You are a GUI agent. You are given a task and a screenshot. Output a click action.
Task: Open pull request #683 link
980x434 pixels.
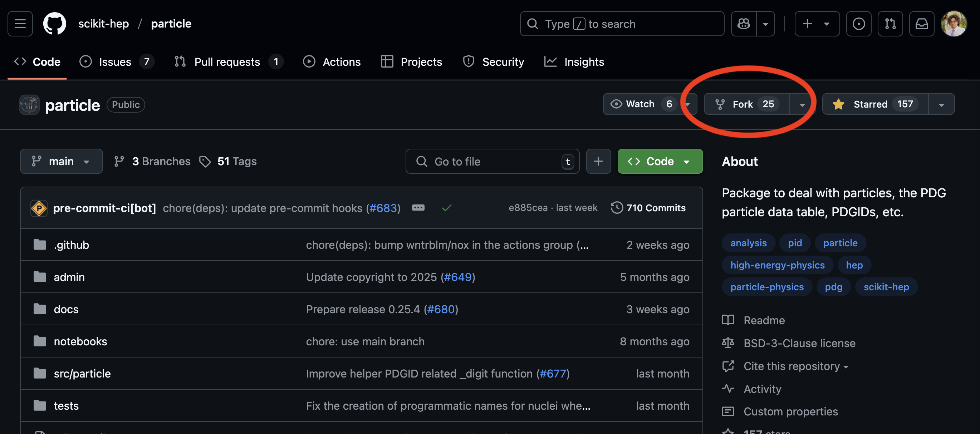383,208
